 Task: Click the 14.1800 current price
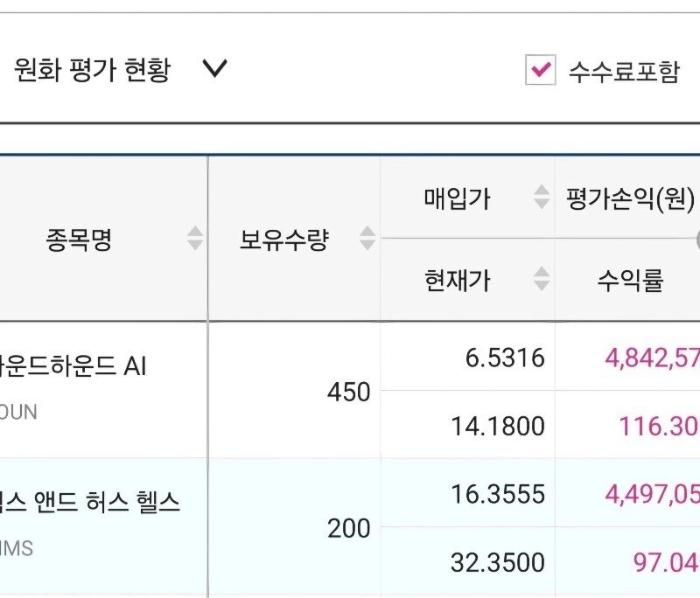(x=498, y=427)
